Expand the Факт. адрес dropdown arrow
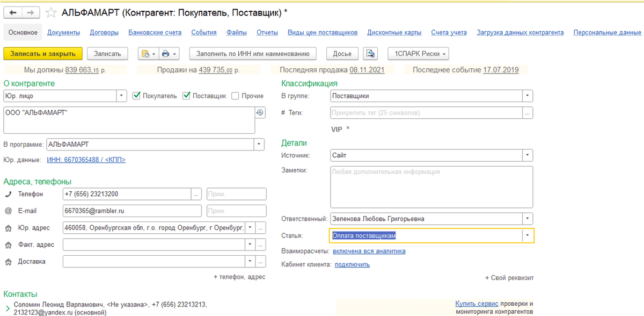Screen dimensions: 644x316 pyautogui.click(x=250, y=245)
